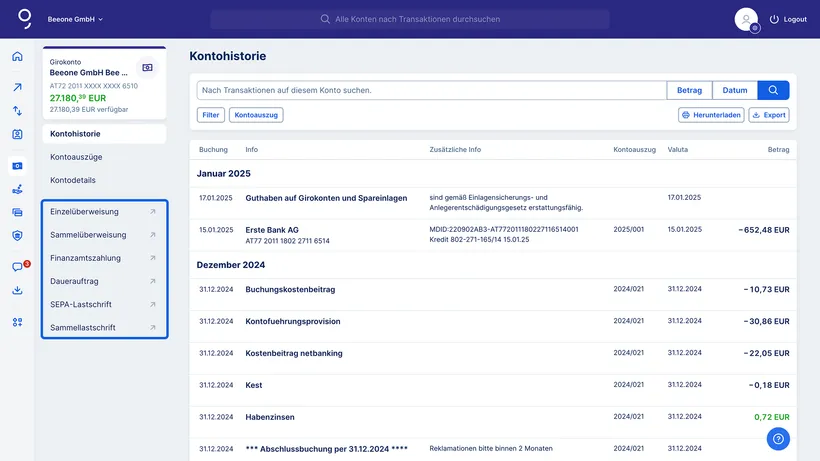820x461 pixels.
Task: Open the Home icon in the sidebar
Action: [17, 56]
